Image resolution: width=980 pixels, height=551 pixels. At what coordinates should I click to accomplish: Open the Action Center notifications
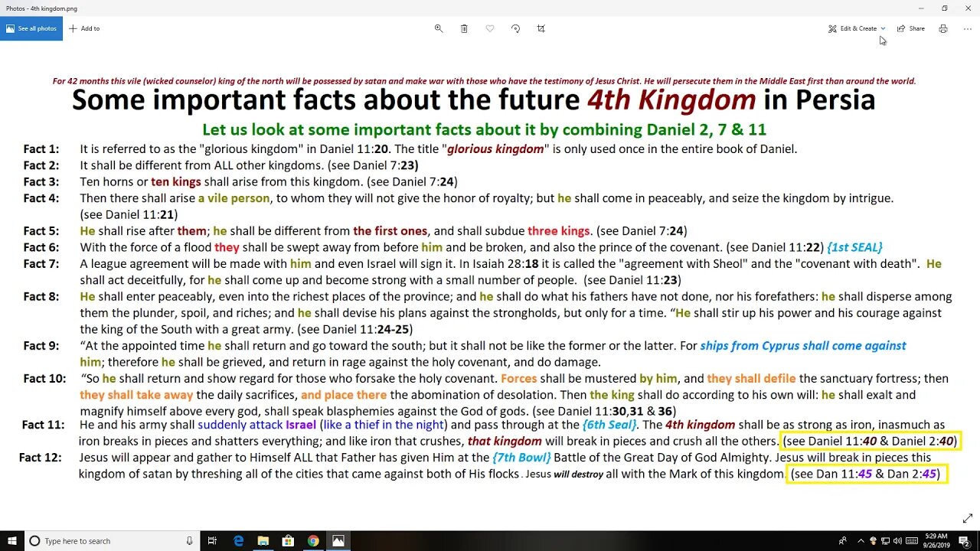click(x=966, y=541)
